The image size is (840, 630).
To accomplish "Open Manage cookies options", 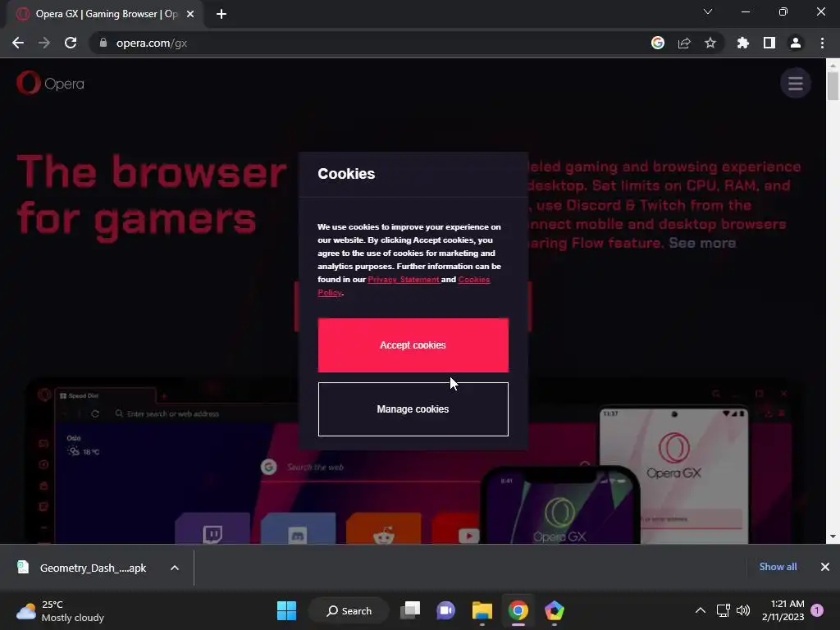I will pyautogui.click(x=413, y=409).
